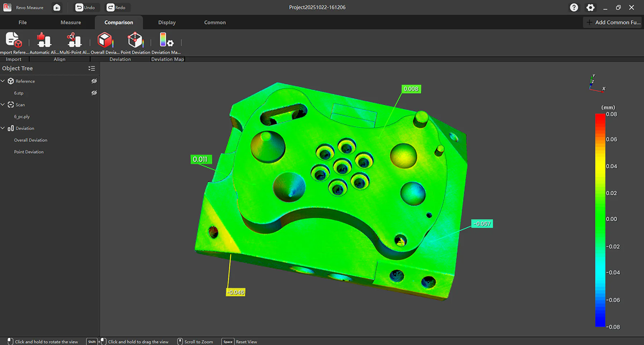The image size is (644, 345).
Task: Select the Multi-Point Alignment tool
Action: [x=73, y=41]
